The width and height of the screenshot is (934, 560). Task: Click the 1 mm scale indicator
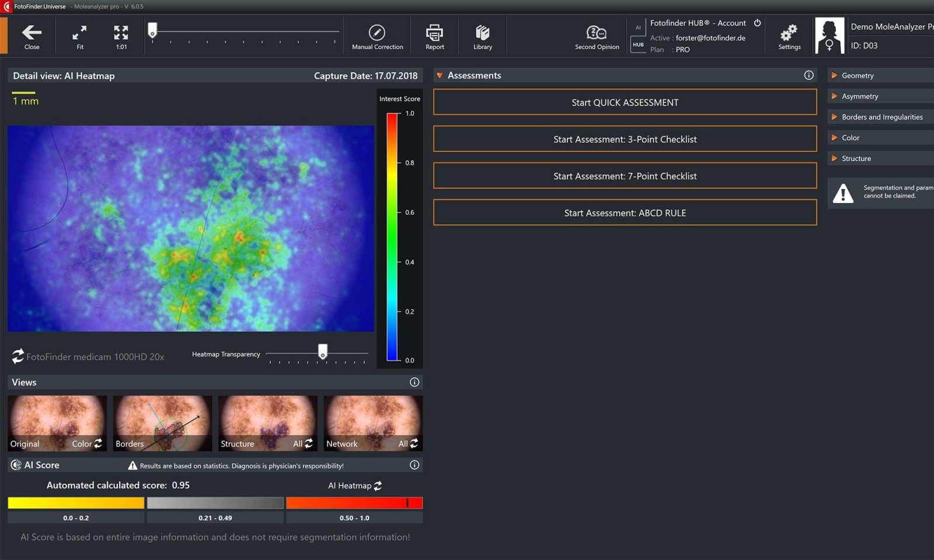click(25, 99)
